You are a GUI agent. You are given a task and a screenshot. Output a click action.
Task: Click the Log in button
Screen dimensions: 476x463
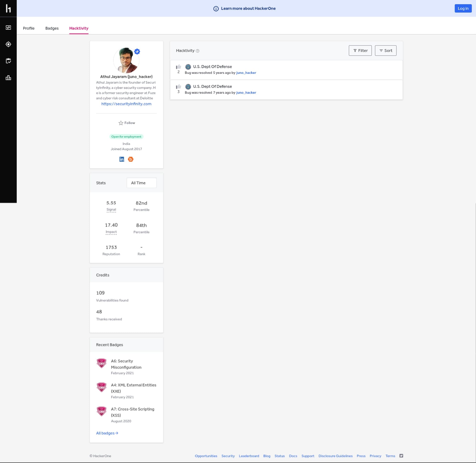pos(463,9)
